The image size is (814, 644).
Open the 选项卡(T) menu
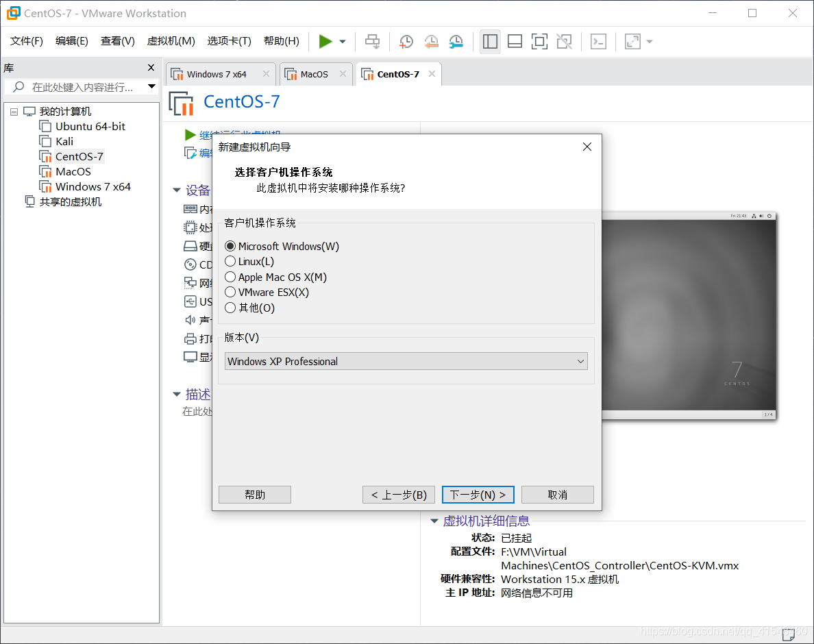point(229,41)
